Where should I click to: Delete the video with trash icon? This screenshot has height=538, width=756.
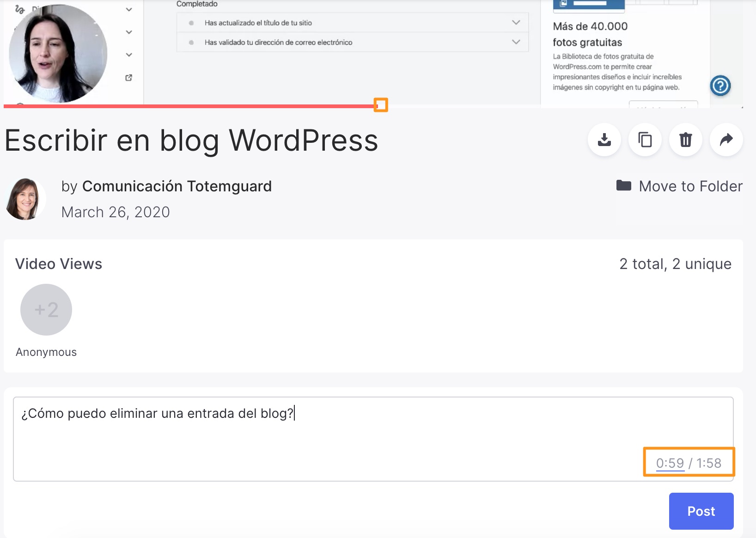click(x=685, y=140)
